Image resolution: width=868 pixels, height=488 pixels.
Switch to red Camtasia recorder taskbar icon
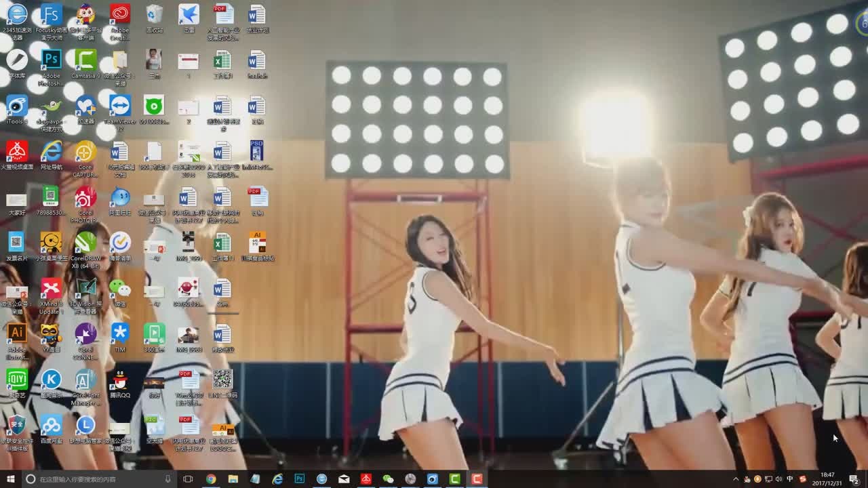point(477,479)
